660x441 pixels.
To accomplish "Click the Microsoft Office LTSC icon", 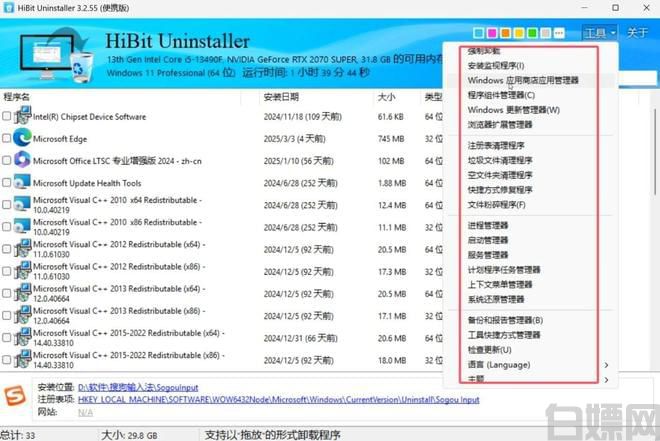I will click(22, 160).
